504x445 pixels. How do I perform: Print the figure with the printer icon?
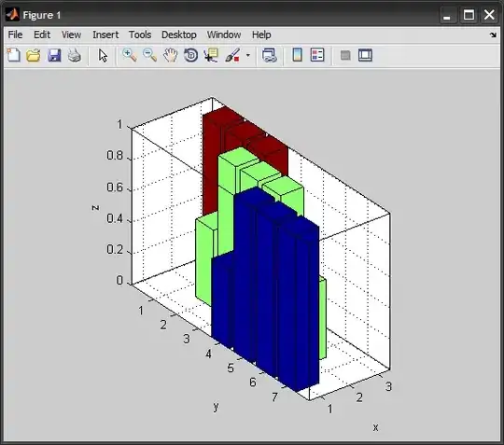tap(75, 55)
